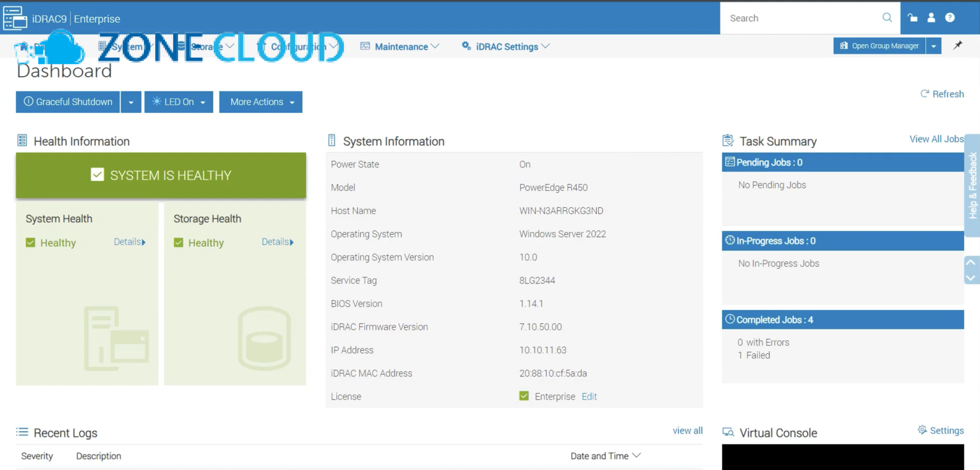Expand the Graceful Shutdown dropdown arrow

[131, 102]
